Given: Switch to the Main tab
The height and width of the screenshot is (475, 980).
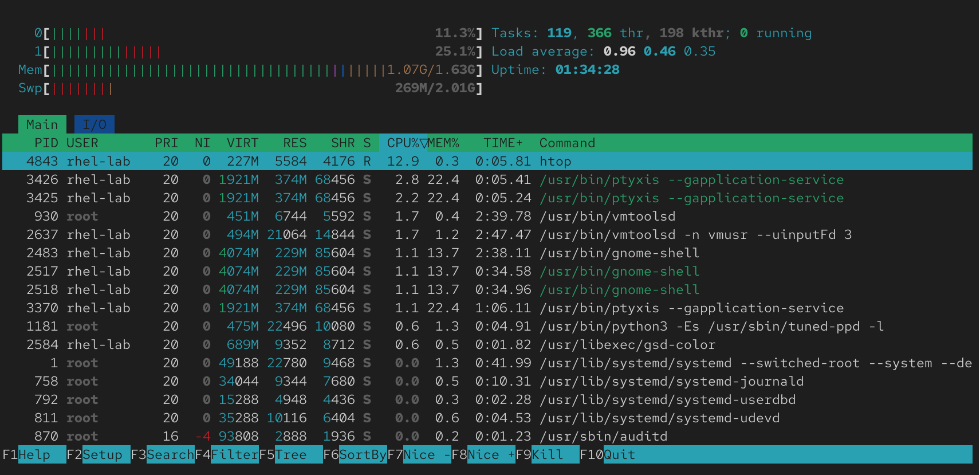Looking at the screenshot, I should point(42,124).
